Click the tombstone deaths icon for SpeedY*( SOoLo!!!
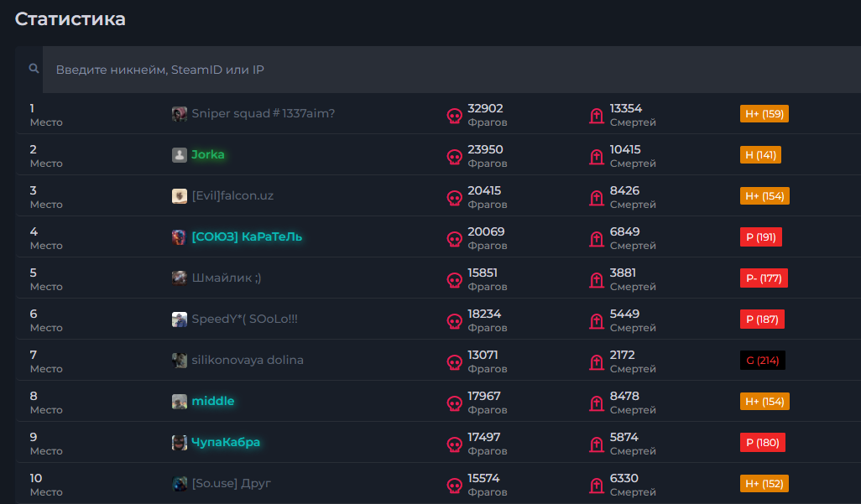 point(597,321)
